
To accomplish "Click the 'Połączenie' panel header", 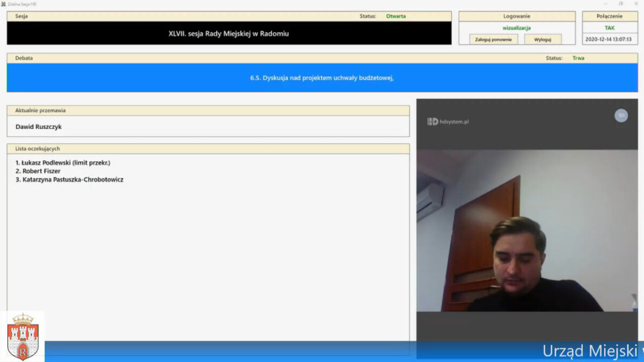I will click(x=610, y=16).
